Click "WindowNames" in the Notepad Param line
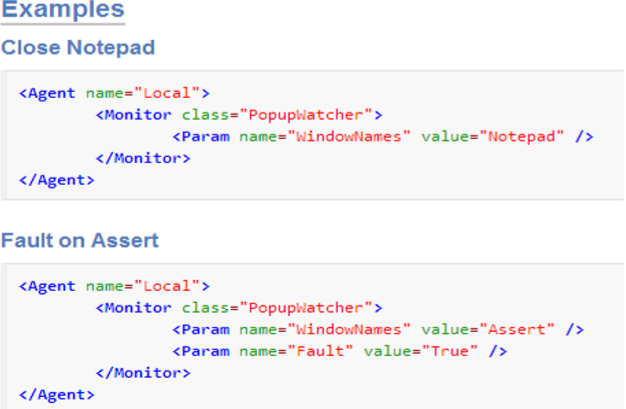 pos(349,137)
